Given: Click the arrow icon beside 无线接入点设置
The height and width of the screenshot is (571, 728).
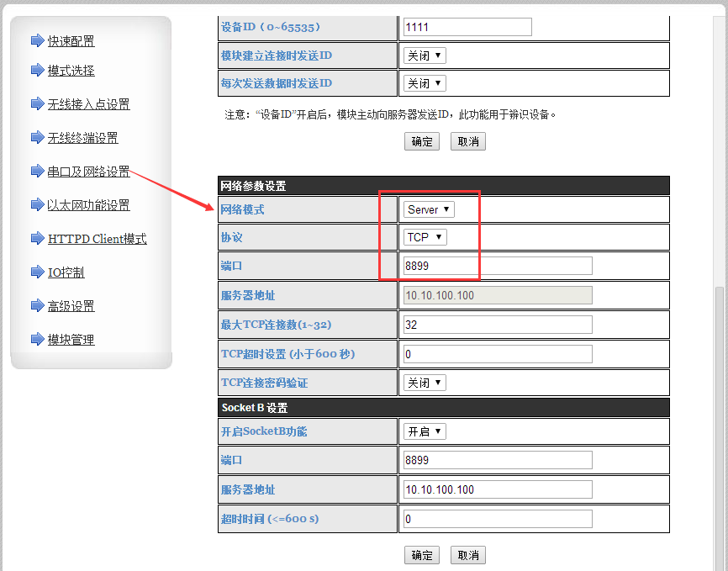Looking at the screenshot, I should (36, 104).
